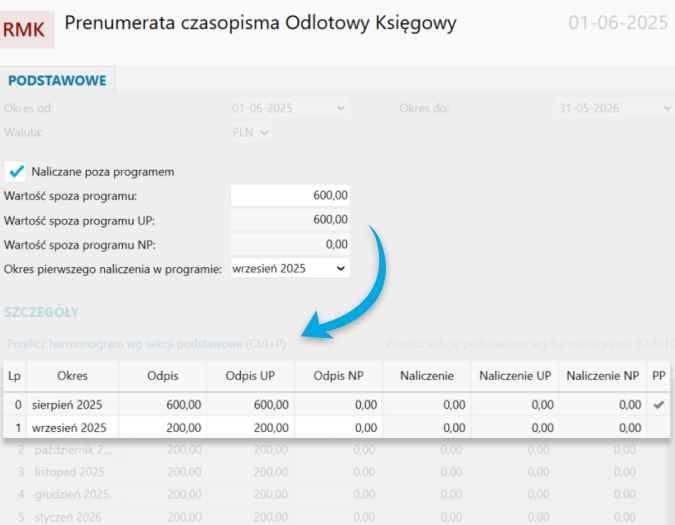Viewport: 675px width, 525px height.
Task: Switch to the PODSTAWOWE tab
Action: (57, 80)
